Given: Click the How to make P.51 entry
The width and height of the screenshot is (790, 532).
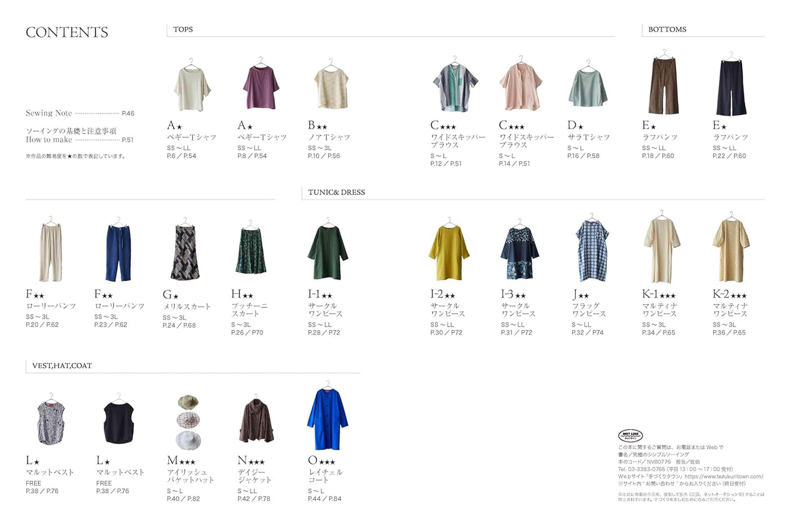Looking at the screenshot, I should click(x=80, y=139).
